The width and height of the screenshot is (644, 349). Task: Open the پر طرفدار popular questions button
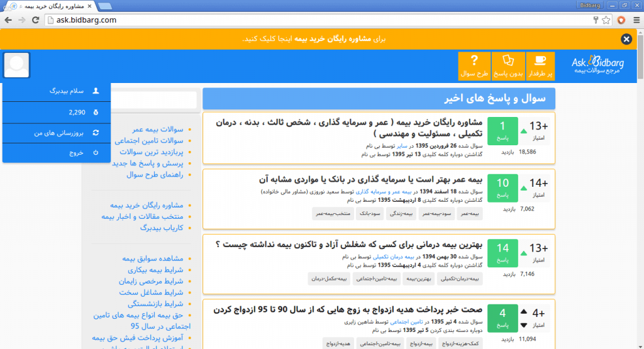(x=540, y=65)
